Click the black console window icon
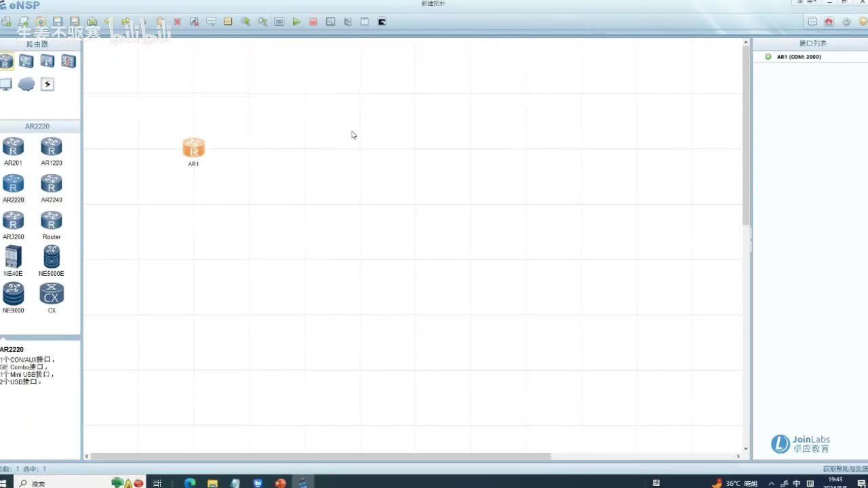This screenshot has height=488, width=868. 382,22
